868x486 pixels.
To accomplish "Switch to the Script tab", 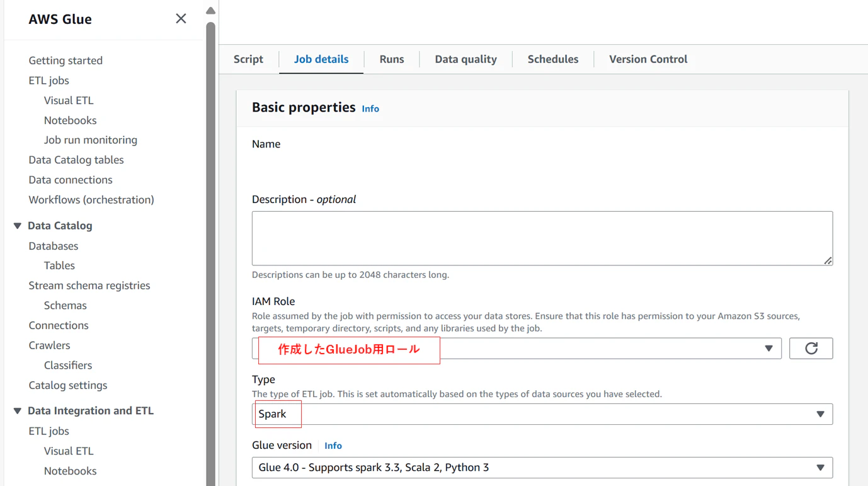I will 248,59.
